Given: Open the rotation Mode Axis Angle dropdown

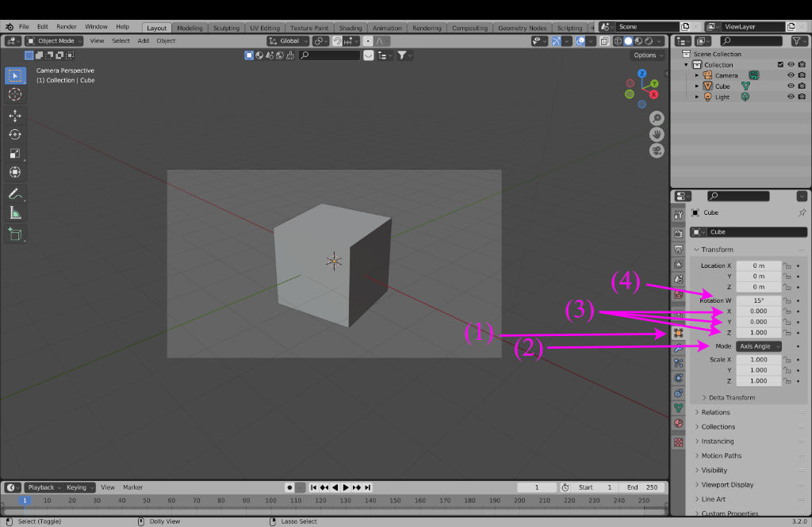Looking at the screenshot, I should tap(759, 346).
